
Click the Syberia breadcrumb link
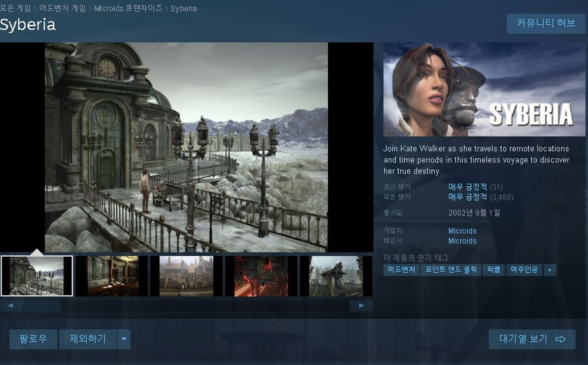[x=184, y=8]
